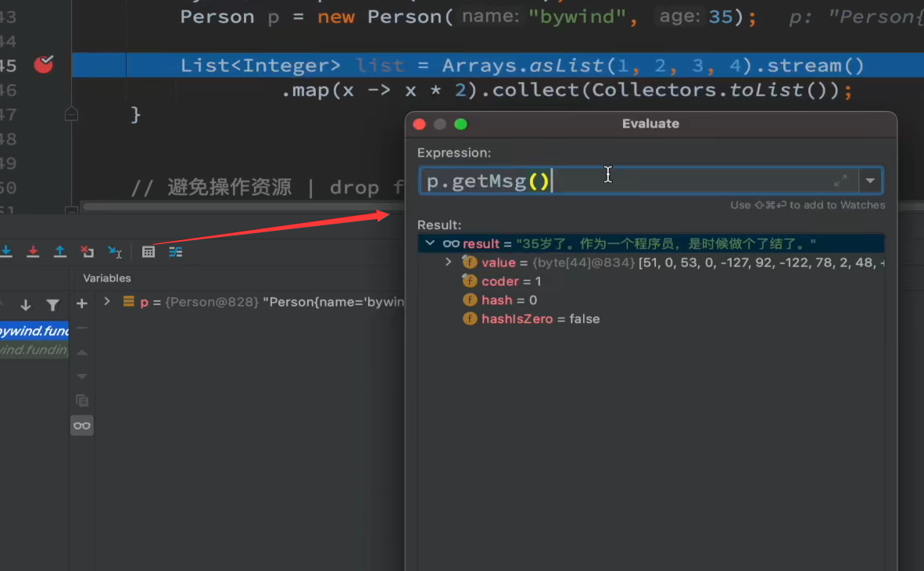The image size is (924, 571).
Task: Click the expand expression field icon
Action: [841, 181]
